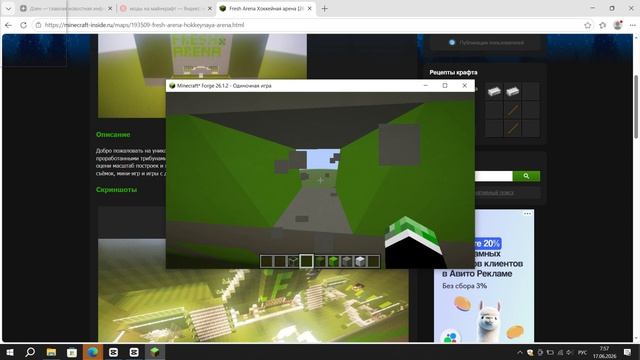Click the 'Описание' heading

[x=113, y=134]
